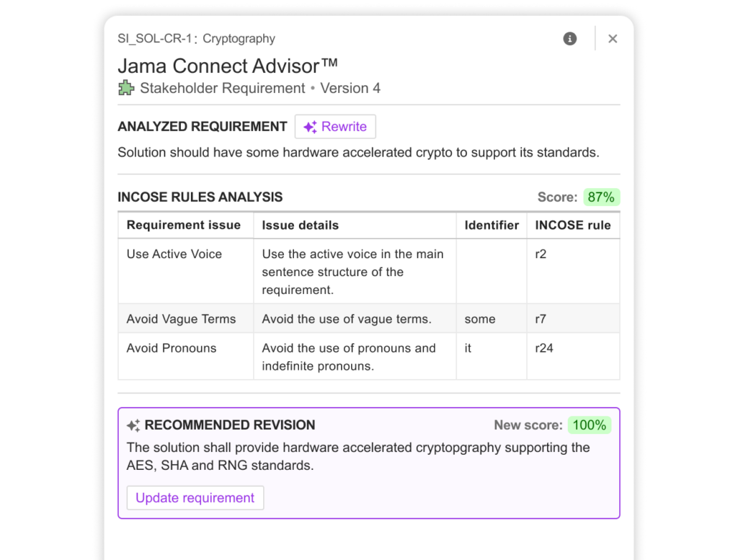Click the Requirement issue column header
Image resolution: width=738 pixels, height=560 pixels.
coord(184,225)
